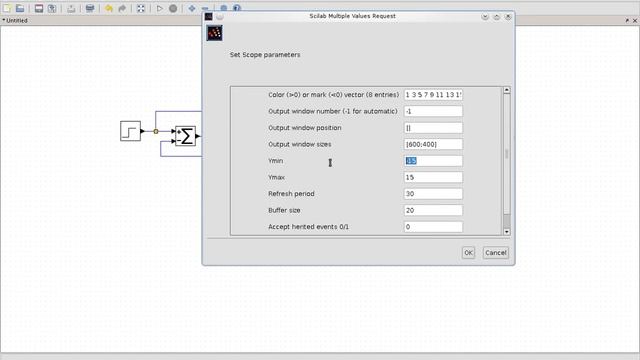Image resolution: width=640 pixels, height=360 pixels.
Task: Select the summation block in diagram
Action: click(x=185, y=136)
